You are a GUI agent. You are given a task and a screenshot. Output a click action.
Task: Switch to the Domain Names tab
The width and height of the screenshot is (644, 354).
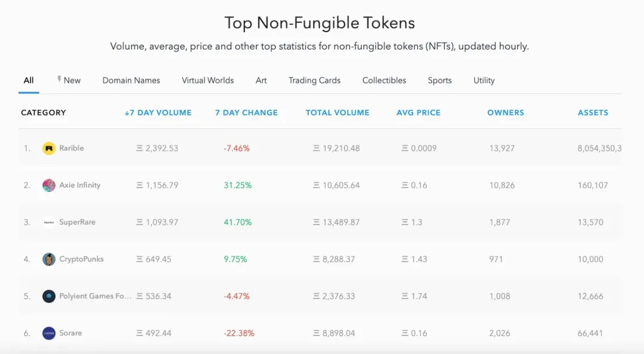tap(131, 80)
